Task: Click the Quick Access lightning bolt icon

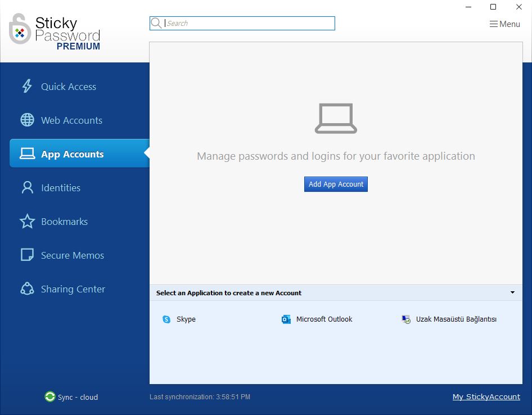Action: (27, 86)
